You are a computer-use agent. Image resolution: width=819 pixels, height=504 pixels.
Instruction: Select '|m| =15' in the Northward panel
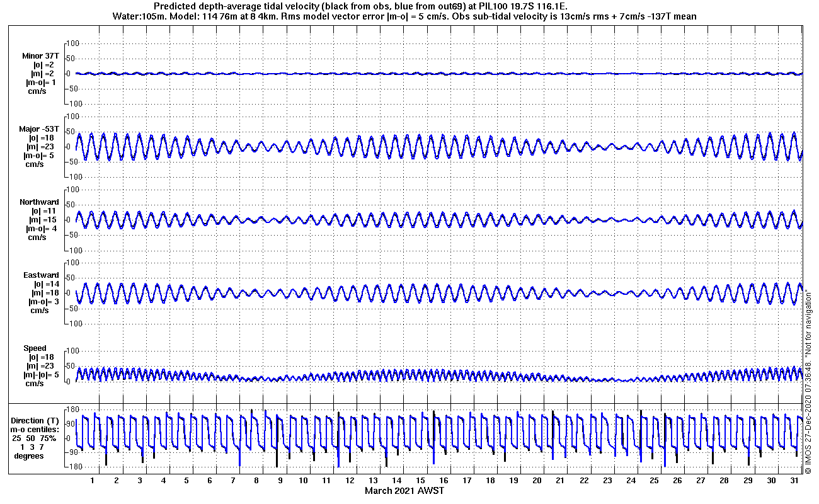pos(43,220)
